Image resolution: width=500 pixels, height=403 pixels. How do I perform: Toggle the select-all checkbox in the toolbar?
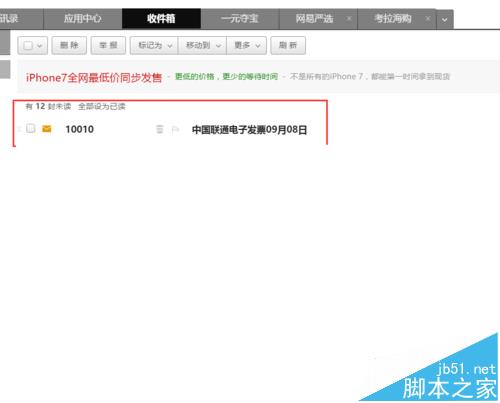coord(28,45)
